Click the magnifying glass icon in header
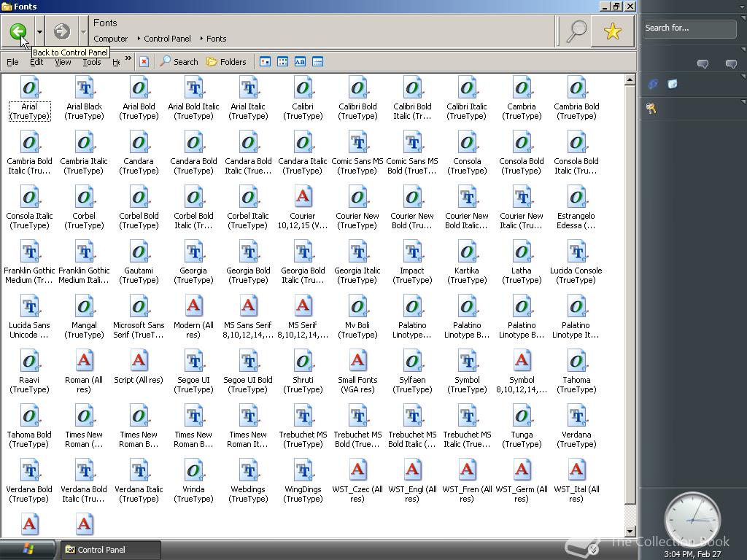747x560 pixels. coord(576,31)
